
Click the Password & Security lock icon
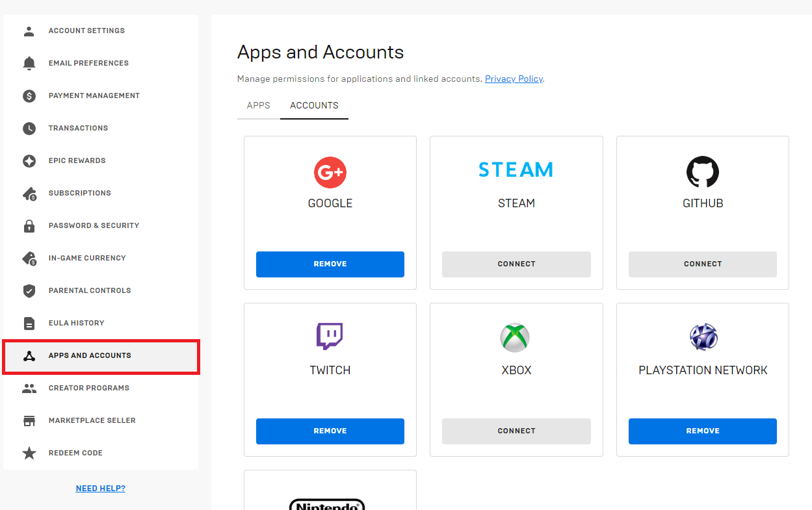29,226
